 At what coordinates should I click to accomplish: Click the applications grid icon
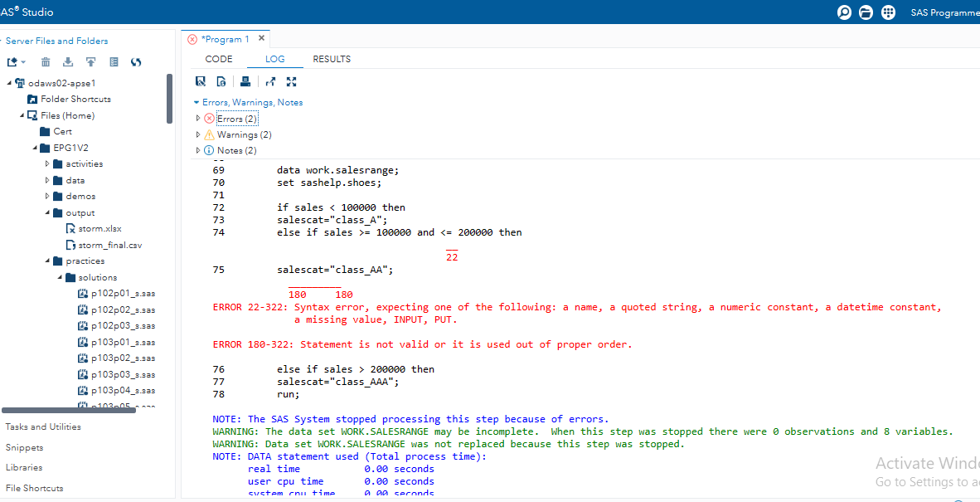[x=888, y=12]
